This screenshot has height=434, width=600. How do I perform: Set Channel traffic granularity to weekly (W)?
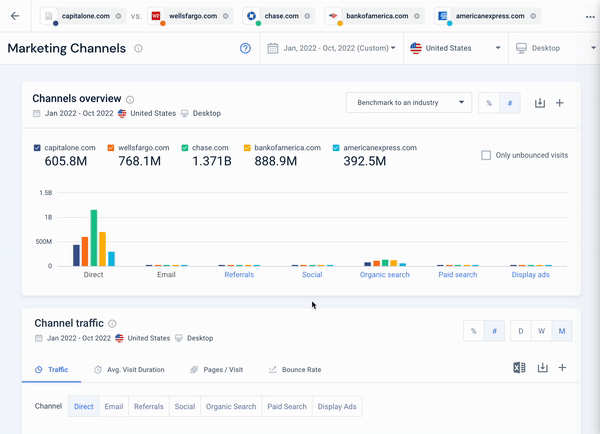click(541, 331)
